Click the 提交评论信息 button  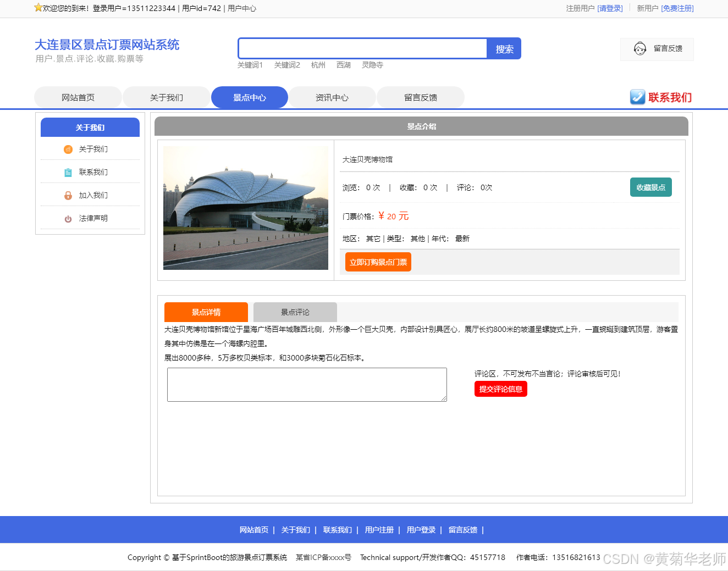[501, 389]
